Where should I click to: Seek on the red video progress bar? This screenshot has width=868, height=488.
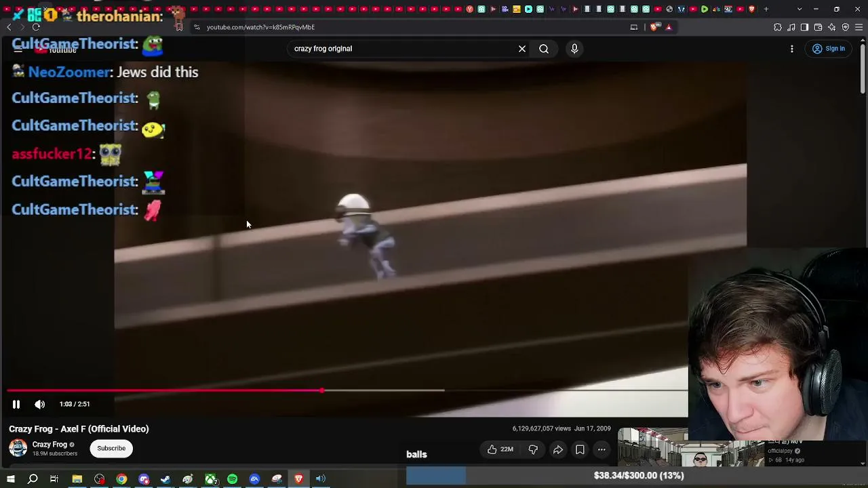point(164,390)
